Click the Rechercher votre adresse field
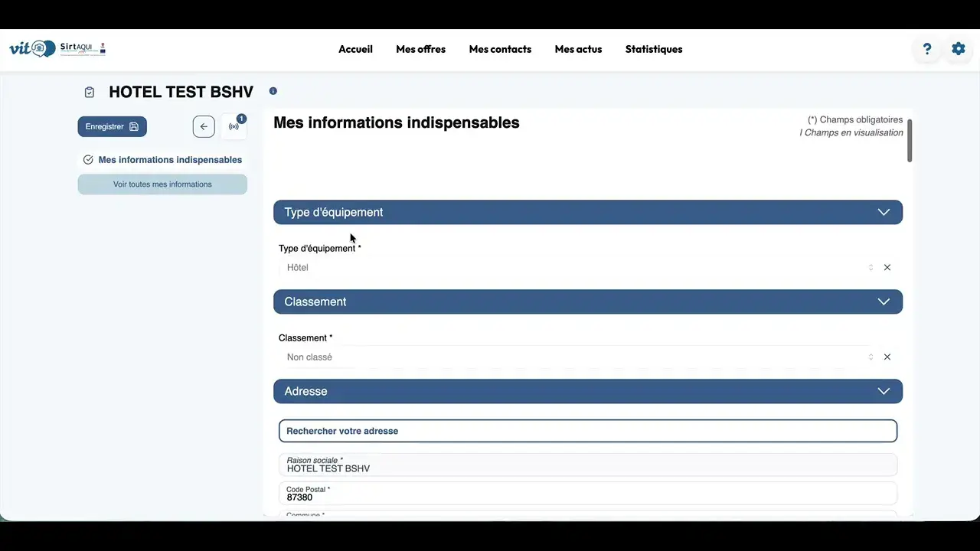Viewport: 980px width, 551px height. [588, 431]
